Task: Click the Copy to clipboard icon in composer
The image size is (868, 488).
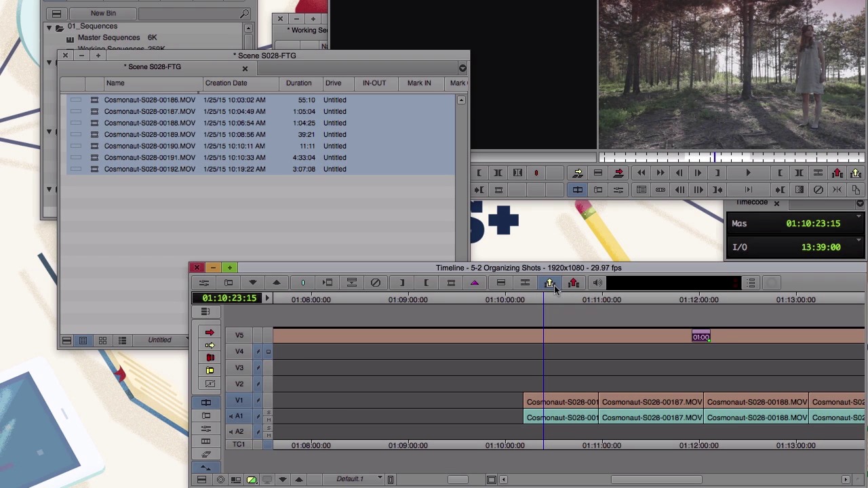Action: [x=856, y=190]
